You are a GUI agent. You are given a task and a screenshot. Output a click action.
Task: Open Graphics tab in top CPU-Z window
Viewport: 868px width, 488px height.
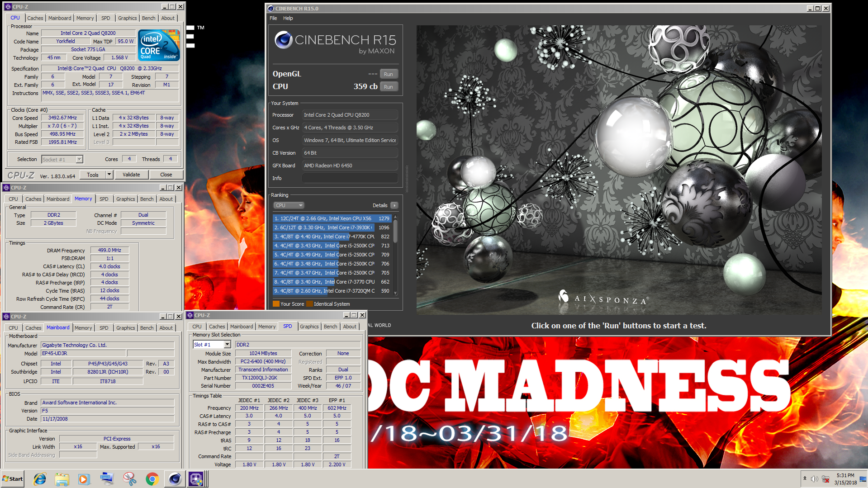(127, 18)
